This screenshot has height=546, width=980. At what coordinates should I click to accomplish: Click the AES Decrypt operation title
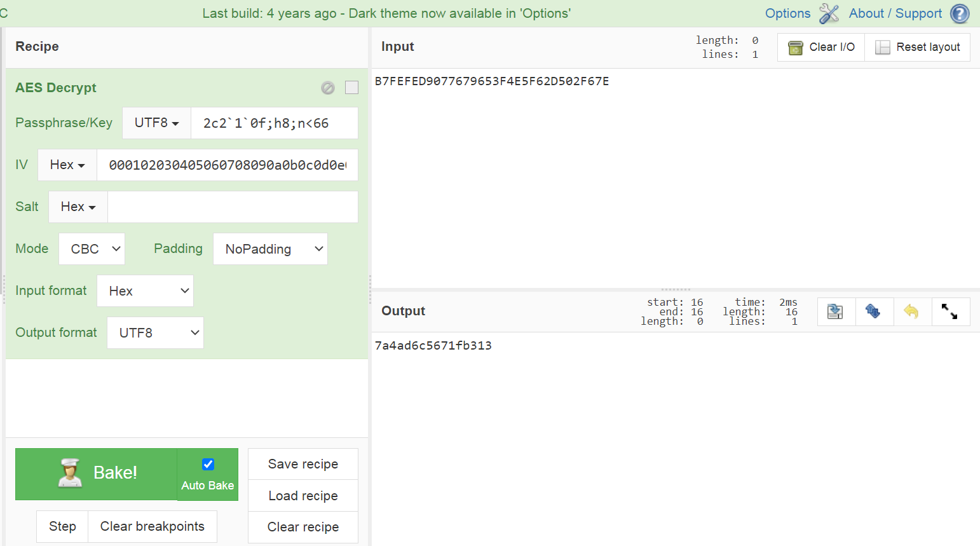(56, 88)
